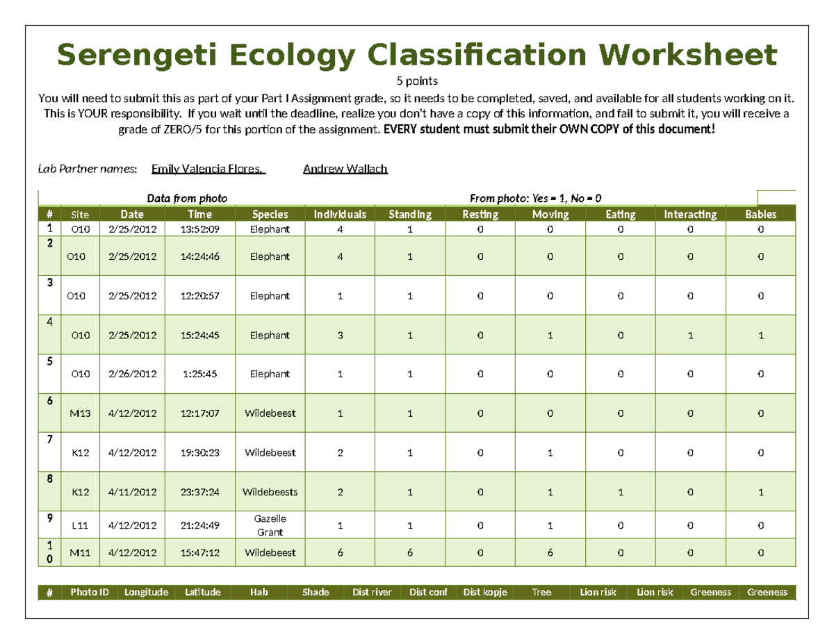Click the Gazelle Grant cell in row 9
Screen dimensions: 834x644
(x=270, y=525)
